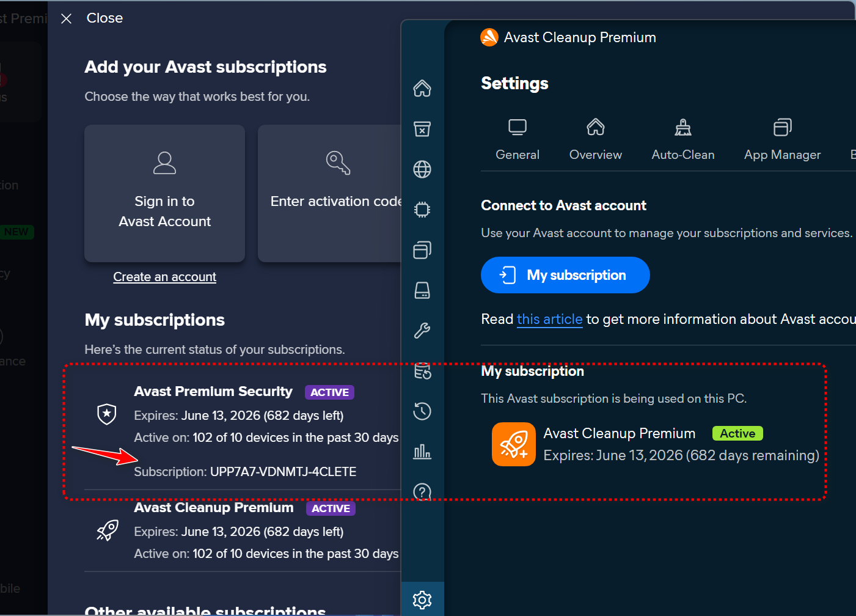Open the history clock icon in sidebar
Viewport: 856px width, 616px height.
(x=422, y=411)
